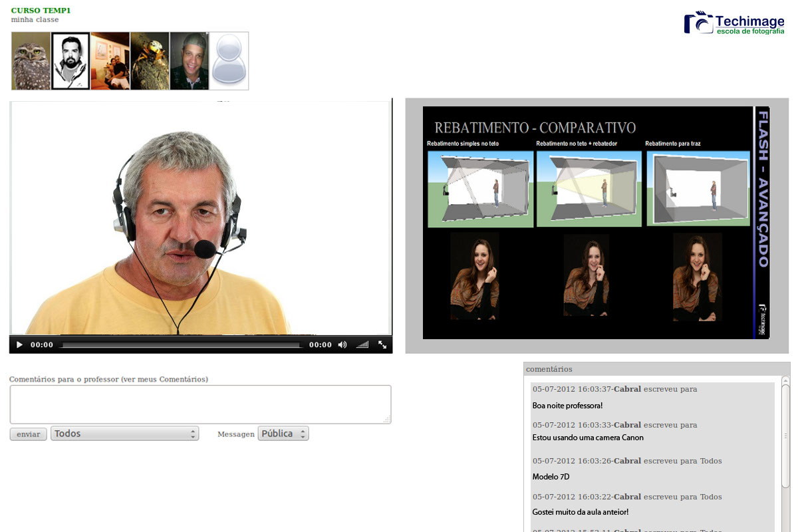Viewport: 798px width, 532px height.
Task: Click the slide title 'REBATIMENTO - COMPARATIVO'
Action: (x=535, y=128)
